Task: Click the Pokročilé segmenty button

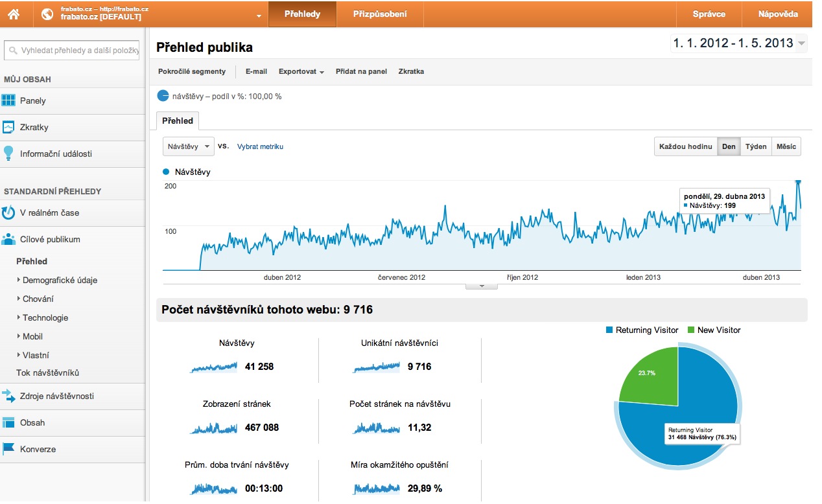Action: (192, 71)
